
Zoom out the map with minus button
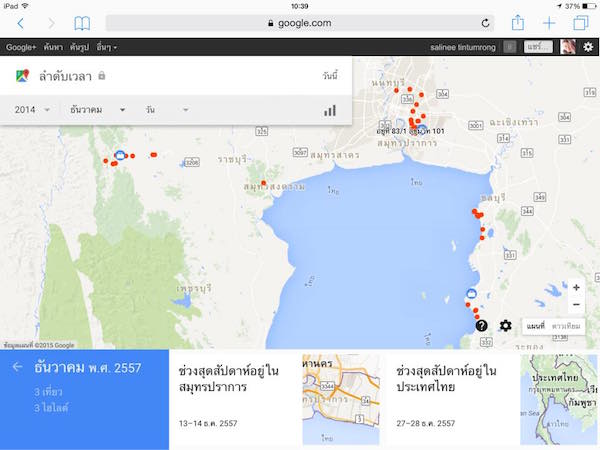tap(576, 304)
